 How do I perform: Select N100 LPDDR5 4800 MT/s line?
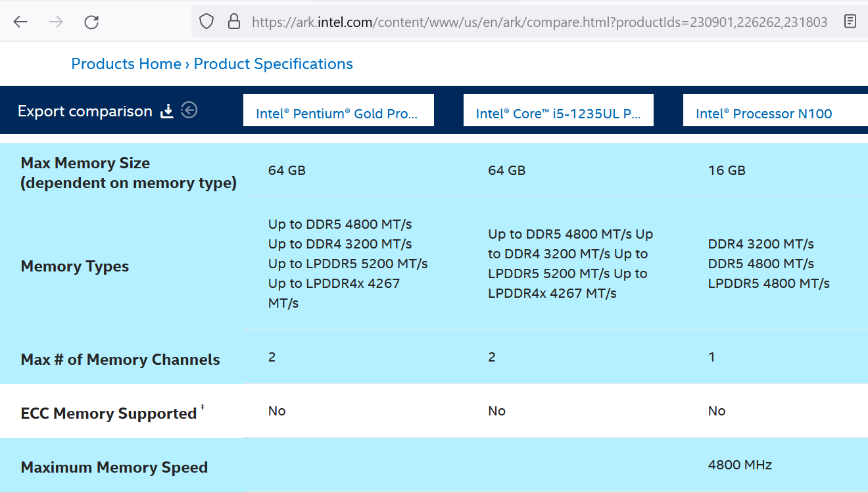pyautogui.click(x=769, y=283)
